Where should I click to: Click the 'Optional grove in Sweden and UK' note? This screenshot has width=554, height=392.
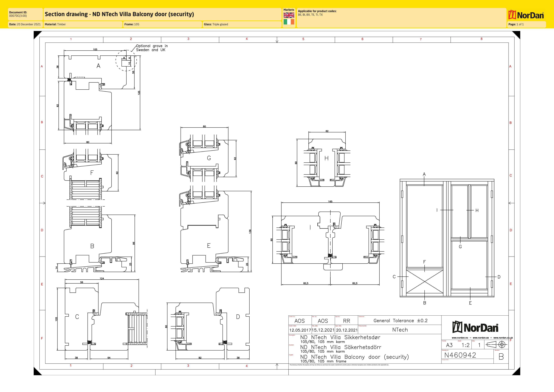click(152, 48)
